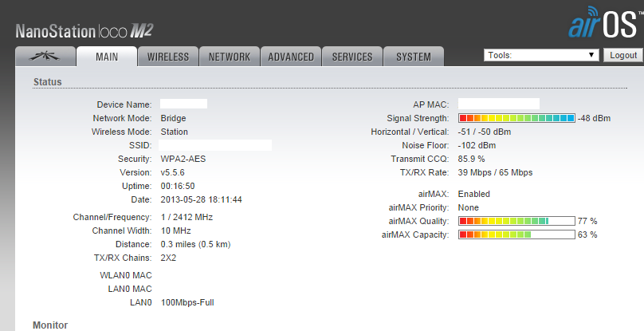644x331 pixels.
Task: Click the Status section header
Action: 47,82
